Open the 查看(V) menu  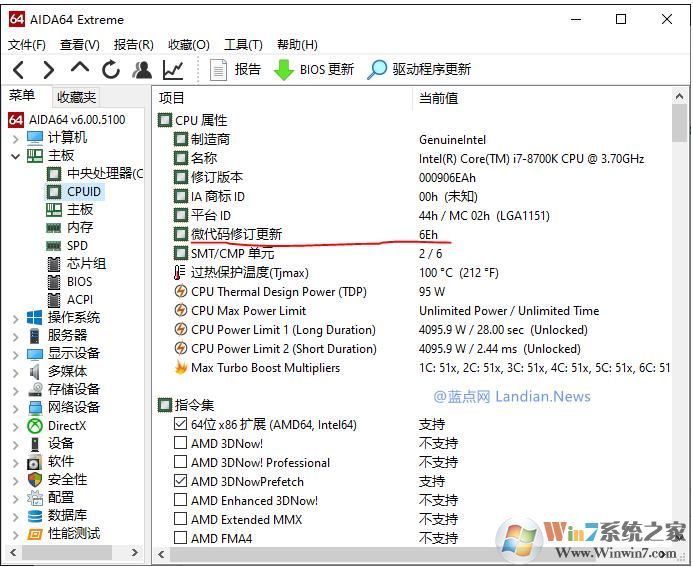80,45
